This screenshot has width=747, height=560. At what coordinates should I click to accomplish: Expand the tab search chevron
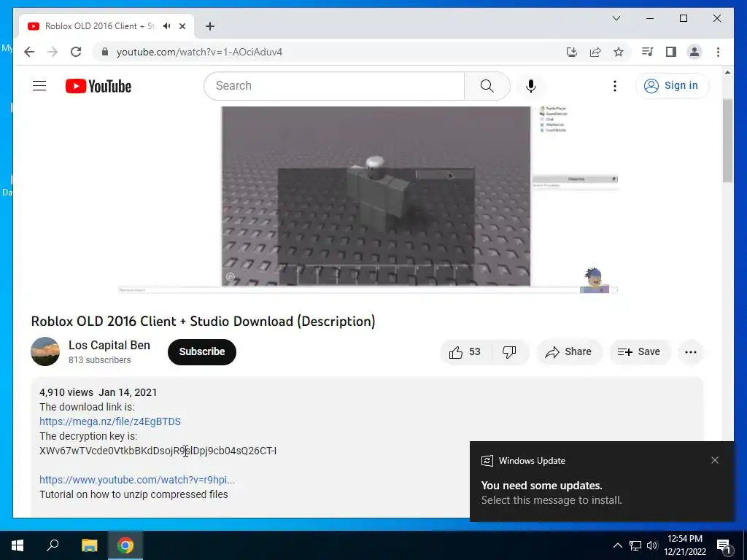coord(616,18)
